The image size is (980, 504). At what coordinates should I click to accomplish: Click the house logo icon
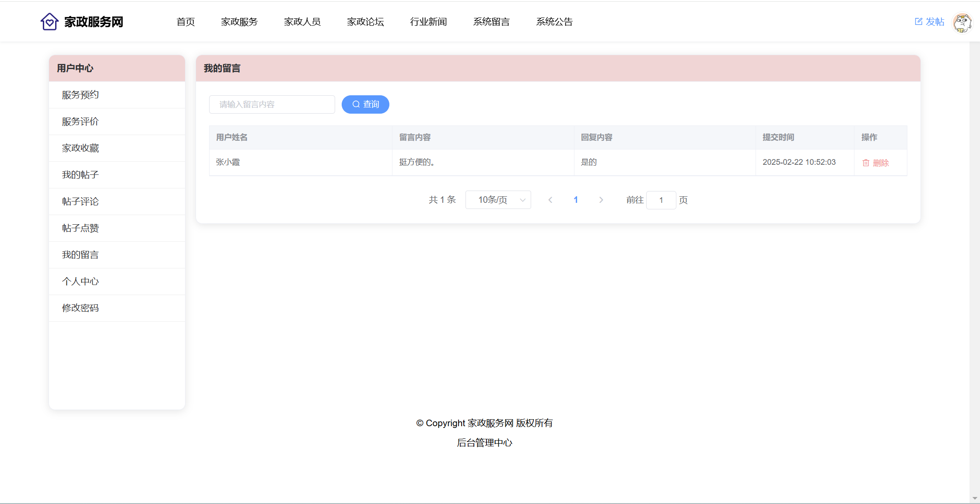tap(49, 21)
